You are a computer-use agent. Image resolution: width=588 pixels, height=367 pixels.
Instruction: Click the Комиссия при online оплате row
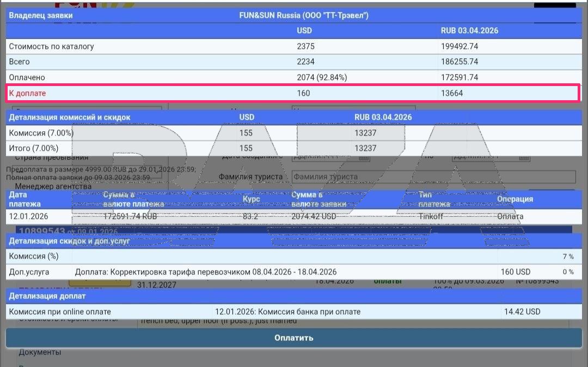[60, 312]
